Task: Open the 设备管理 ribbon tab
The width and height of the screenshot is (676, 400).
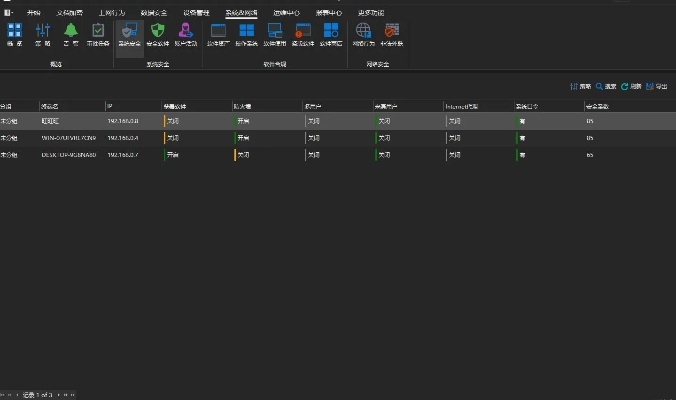Action: (x=196, y=13)
